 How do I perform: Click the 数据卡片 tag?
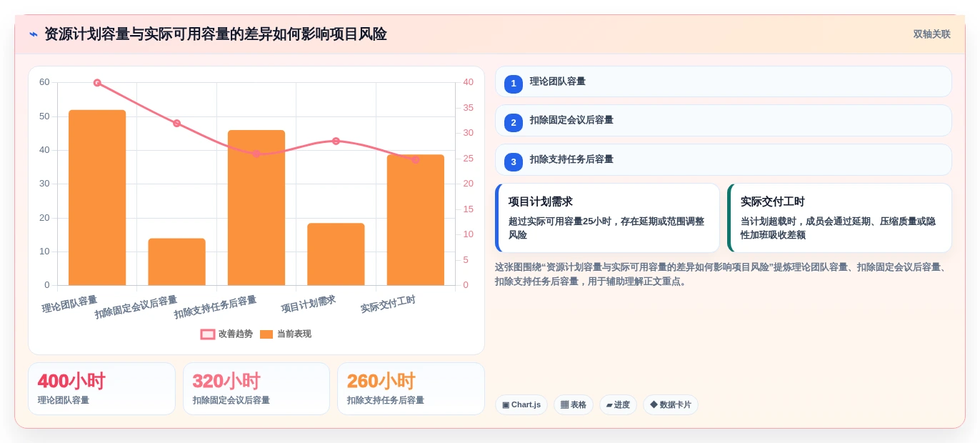(671, 405)
